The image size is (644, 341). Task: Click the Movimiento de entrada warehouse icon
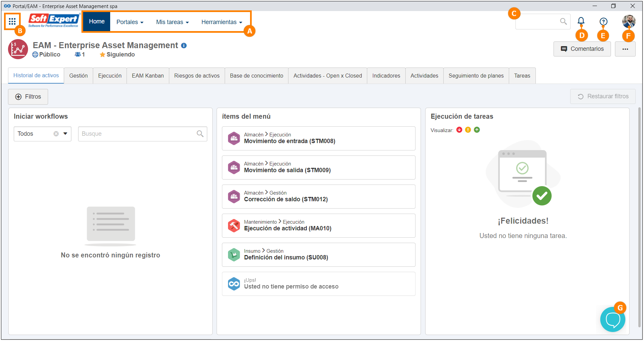point(234,138)
